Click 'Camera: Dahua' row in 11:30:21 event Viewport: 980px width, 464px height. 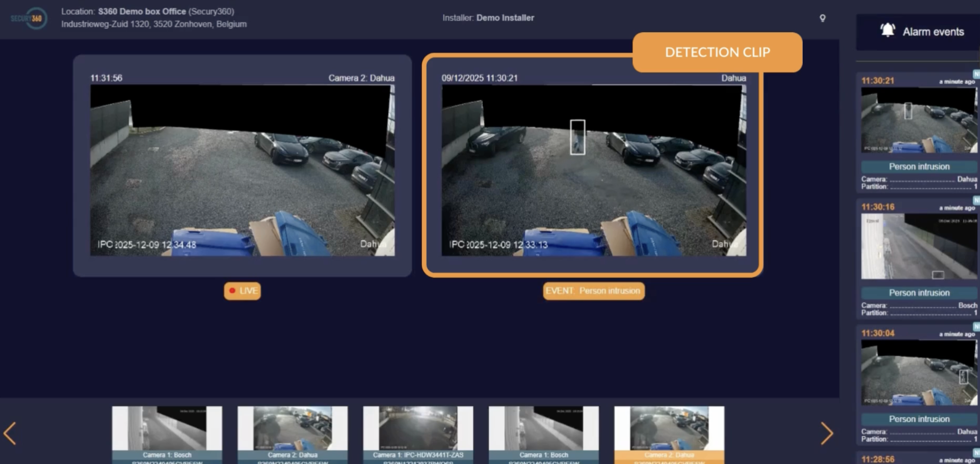[919, 179]
